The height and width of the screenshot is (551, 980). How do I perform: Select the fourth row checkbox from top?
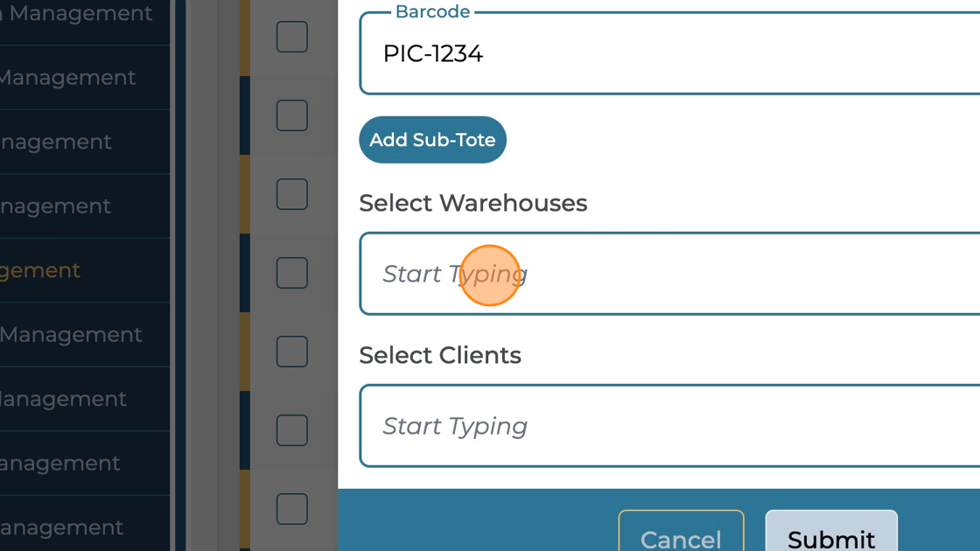click(292, 273)
